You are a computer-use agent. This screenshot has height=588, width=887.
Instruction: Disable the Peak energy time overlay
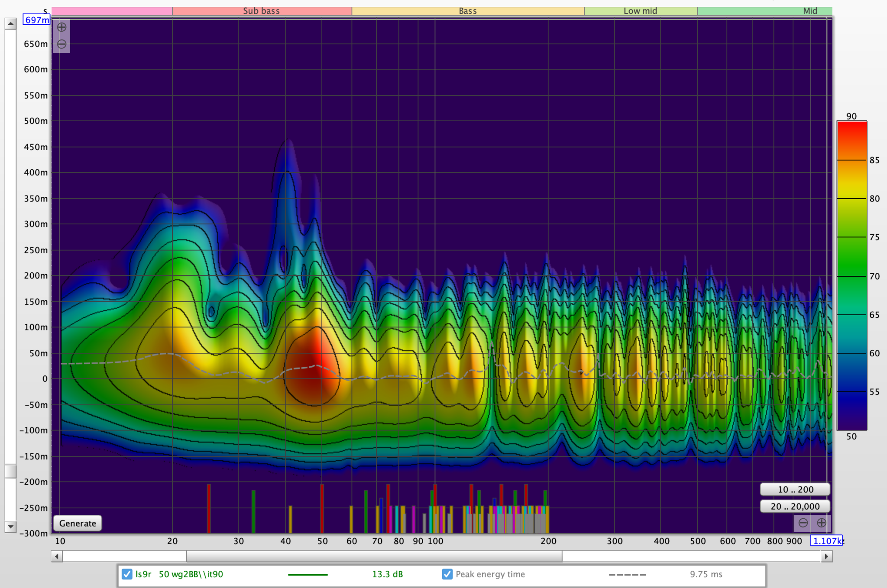(447, 574)
